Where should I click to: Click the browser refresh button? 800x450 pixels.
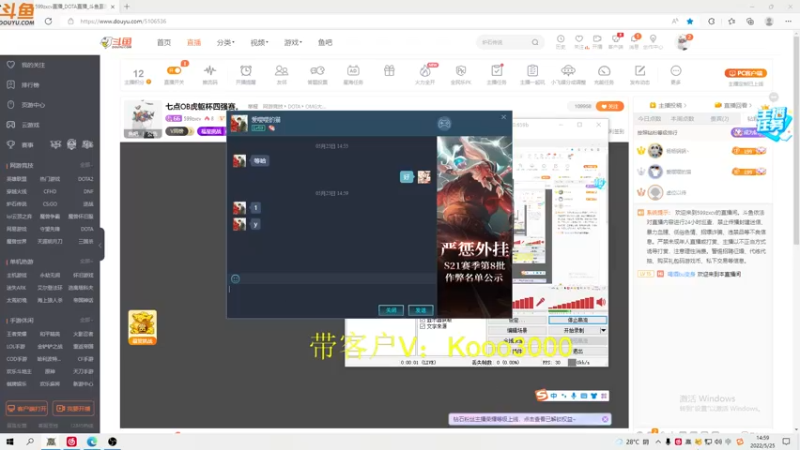48,21
